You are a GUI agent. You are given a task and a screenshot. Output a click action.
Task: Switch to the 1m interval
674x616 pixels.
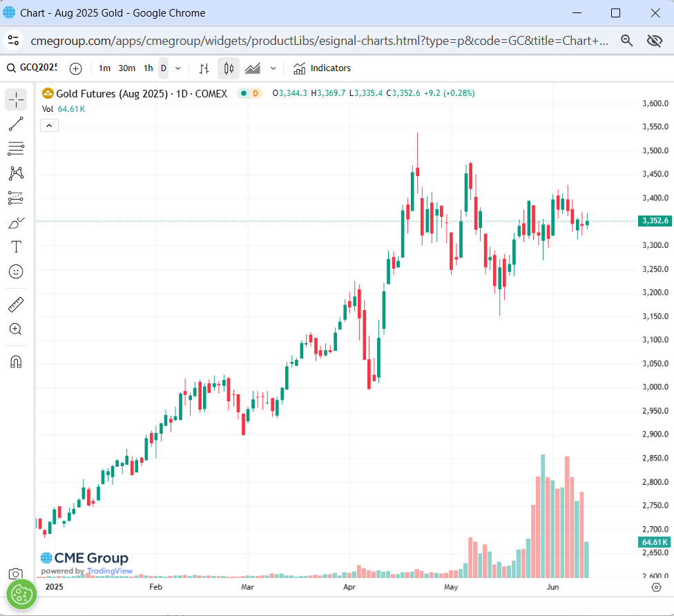104,68
